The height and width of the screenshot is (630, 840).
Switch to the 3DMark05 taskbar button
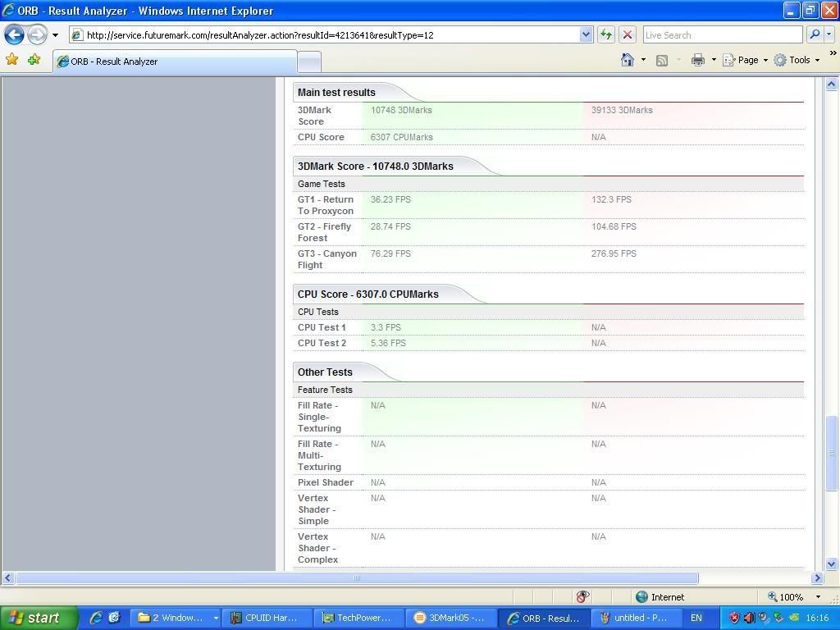click(450, 618)
